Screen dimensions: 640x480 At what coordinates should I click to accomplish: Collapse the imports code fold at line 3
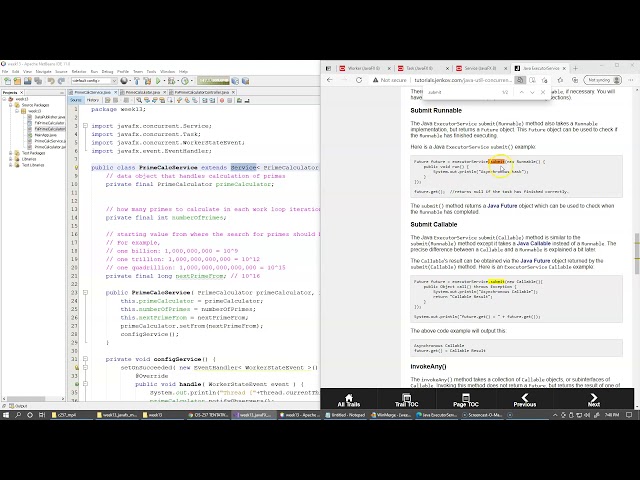(x=85, y=126)
